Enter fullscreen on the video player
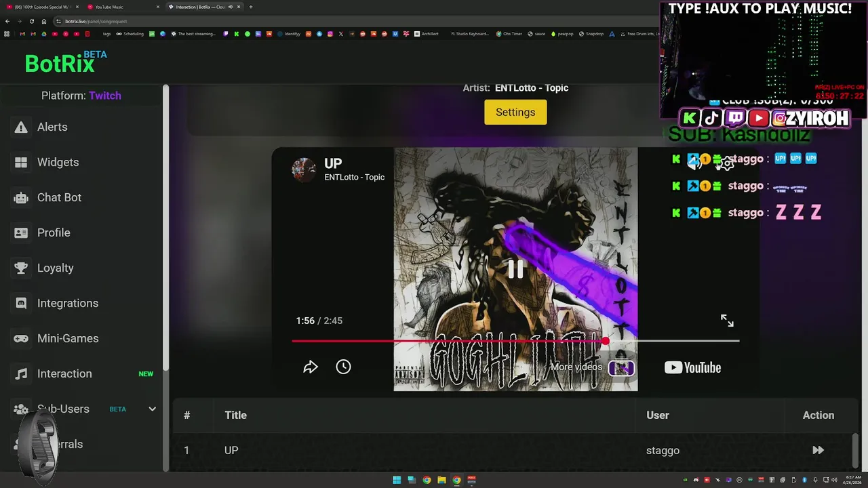 point(727,321)
